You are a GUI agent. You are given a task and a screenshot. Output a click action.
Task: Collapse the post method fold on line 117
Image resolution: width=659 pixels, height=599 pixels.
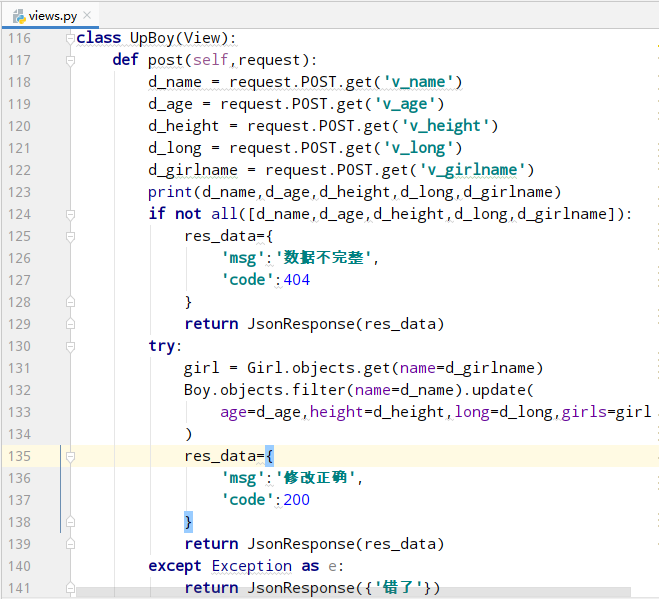coord(70,61)
